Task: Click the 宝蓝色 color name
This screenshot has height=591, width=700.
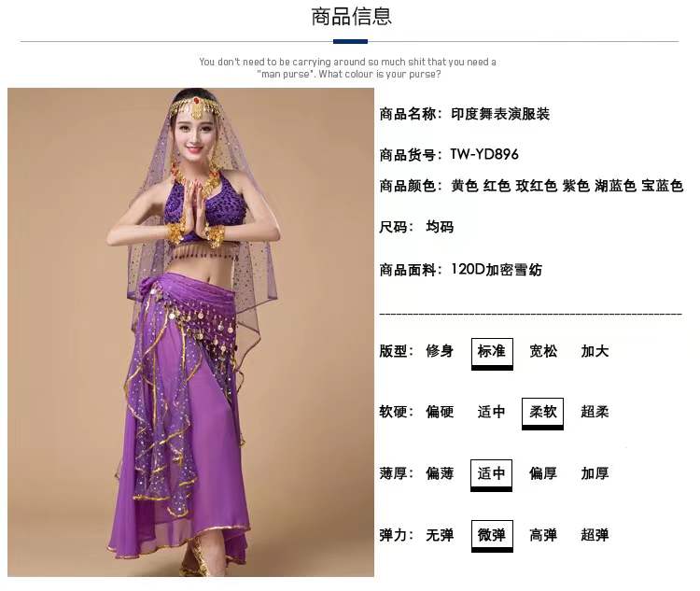Action: (662, 186)
